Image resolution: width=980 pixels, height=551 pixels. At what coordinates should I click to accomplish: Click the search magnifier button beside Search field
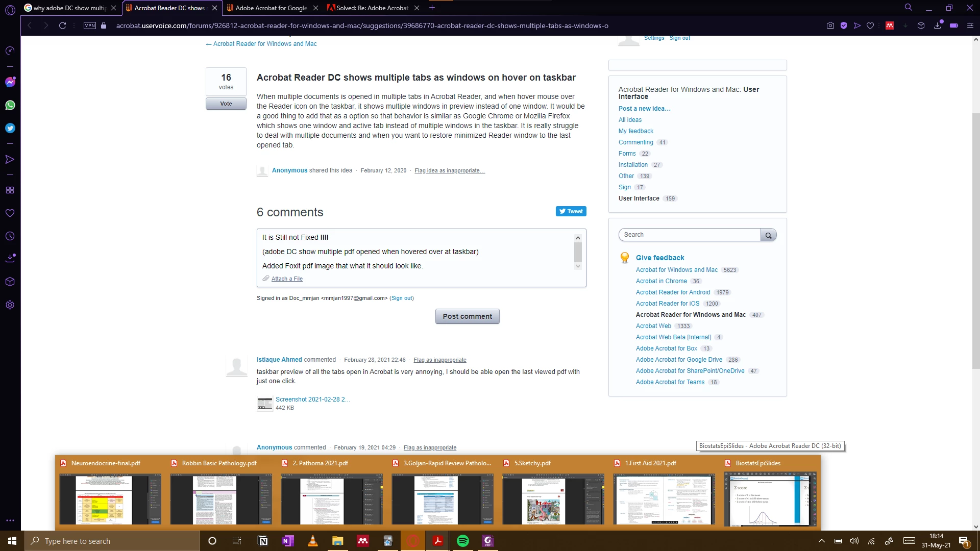768,235
